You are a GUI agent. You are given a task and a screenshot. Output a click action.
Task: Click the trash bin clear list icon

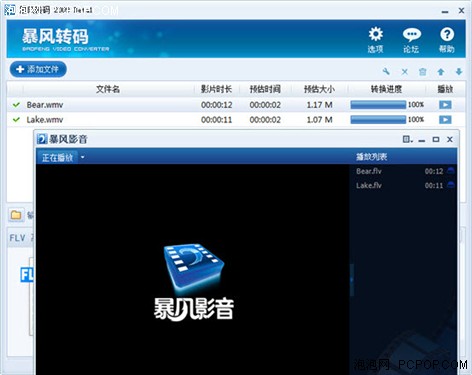pyautogui.click(x=423, y=72)
